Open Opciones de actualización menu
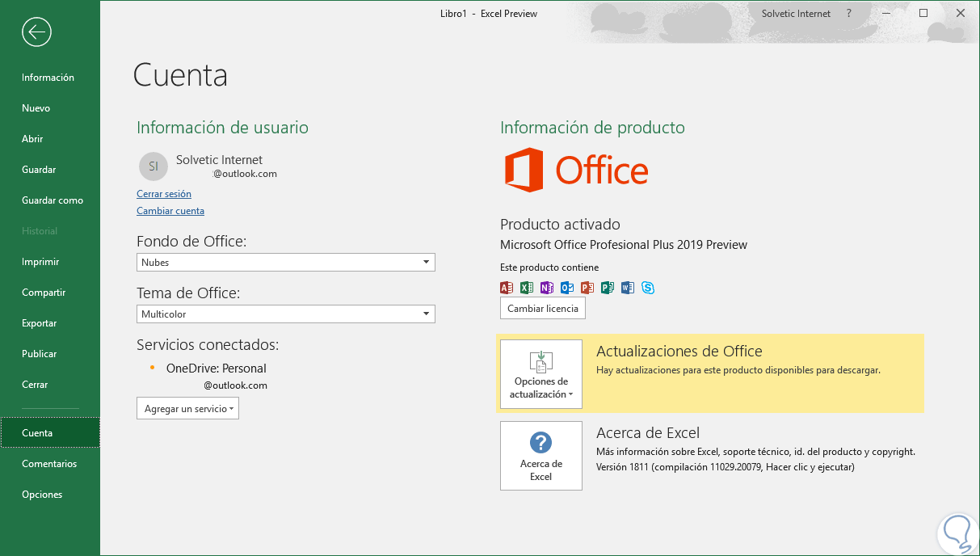The width and height of the screenshot is (980, 556). click(x=541, y=374)
